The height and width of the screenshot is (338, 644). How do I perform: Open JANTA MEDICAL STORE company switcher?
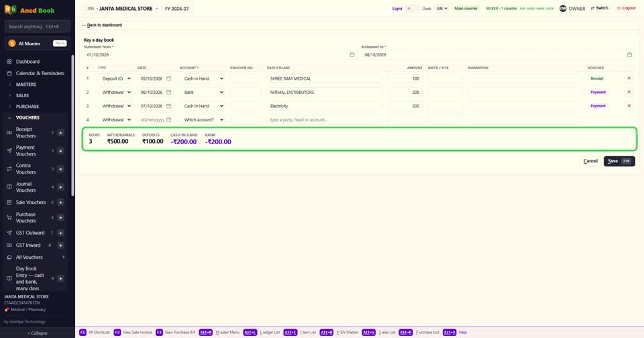(121, 8)
